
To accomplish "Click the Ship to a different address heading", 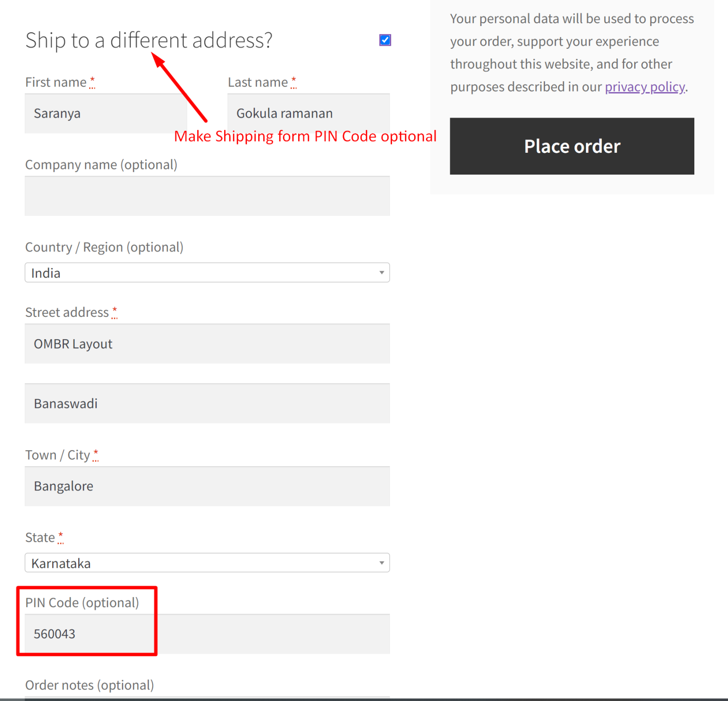I will click(149, 40).
